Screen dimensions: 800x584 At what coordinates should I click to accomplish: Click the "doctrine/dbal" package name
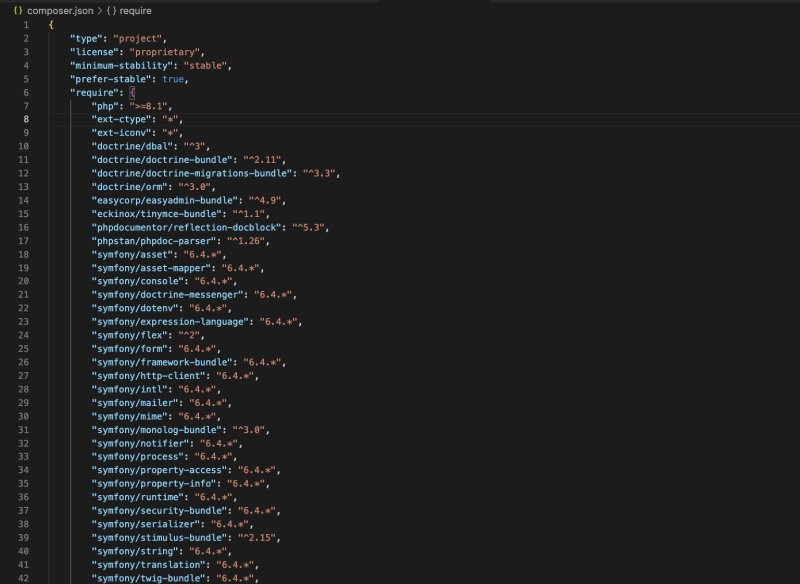[x=132, y=146]
